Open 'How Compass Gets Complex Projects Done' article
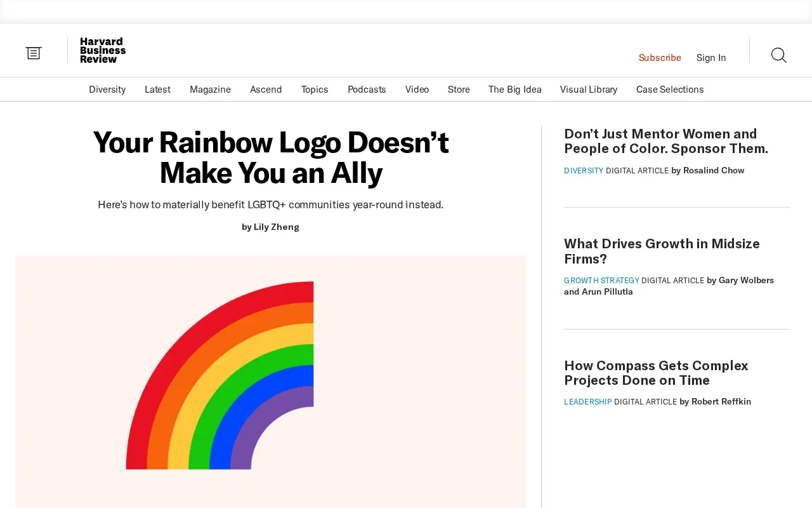 pos(656,373)
